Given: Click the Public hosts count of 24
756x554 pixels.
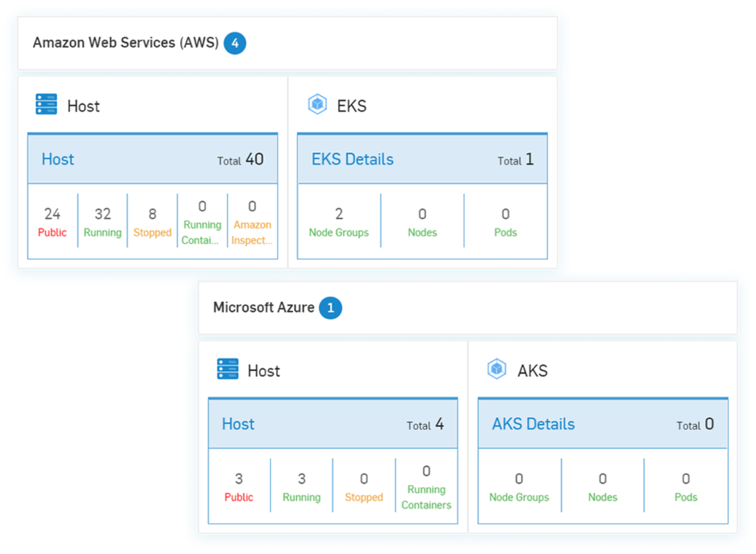Looking at the screenshot, I should pos(52,219).
